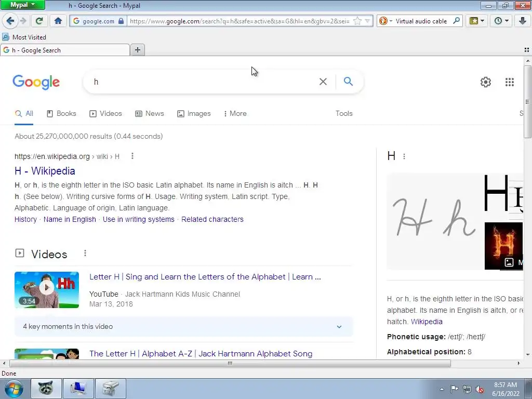Open 'Letter H | Sing and Learn' video link
The height and width of the screenshot is (399, 532).
(205, 277)
